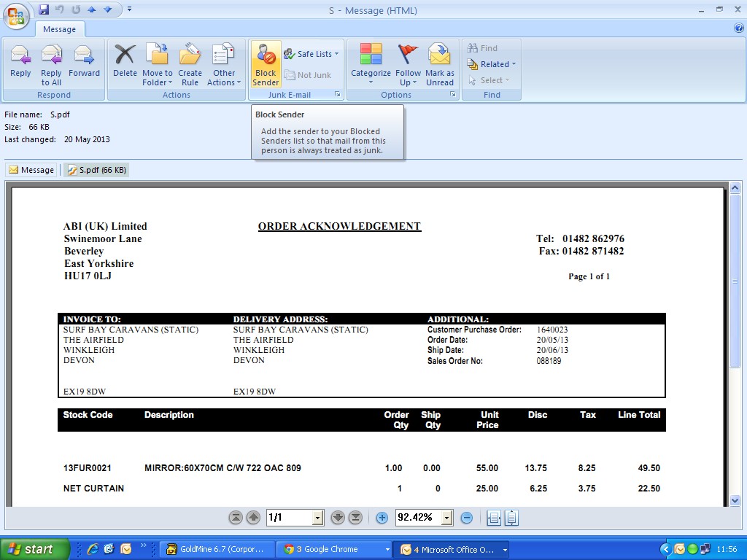The image size is (747, 560).
Task: Zoom in on the PDF preview
Action: [x=382, y=518]
